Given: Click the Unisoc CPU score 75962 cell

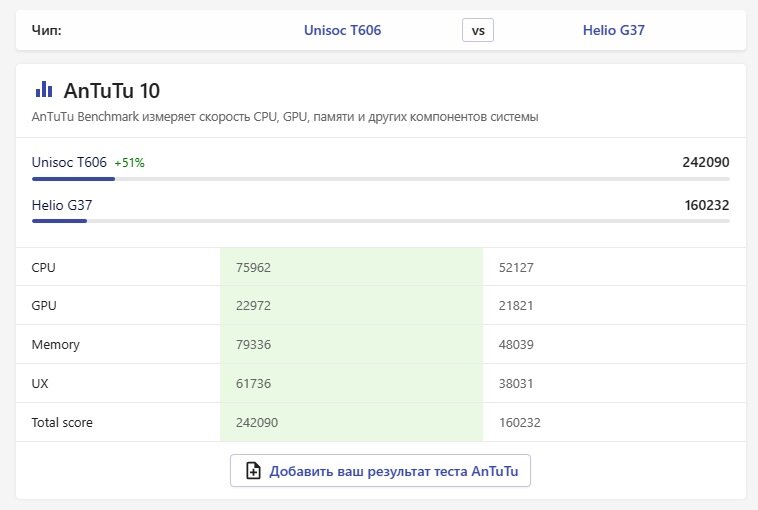Looking at the screenshot, I should coord(254,268).
